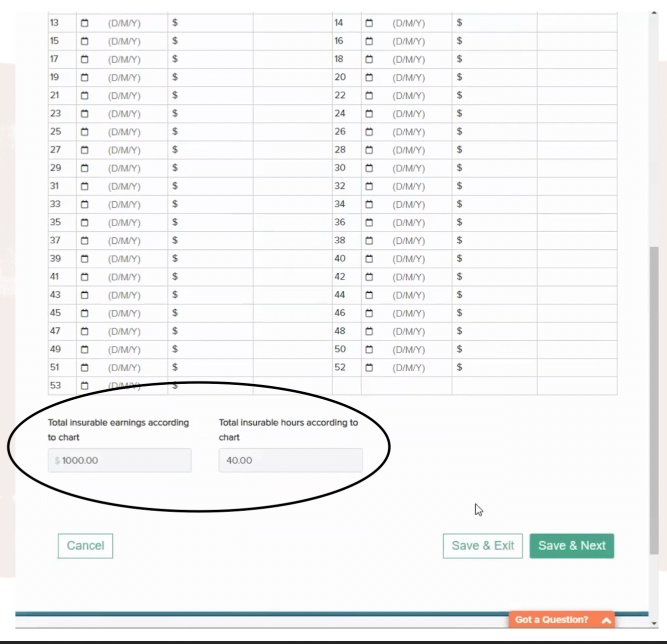Open calendar icon for pay period 35
The width and height of the screenshot is (667, 644).
tap(84, 222)
